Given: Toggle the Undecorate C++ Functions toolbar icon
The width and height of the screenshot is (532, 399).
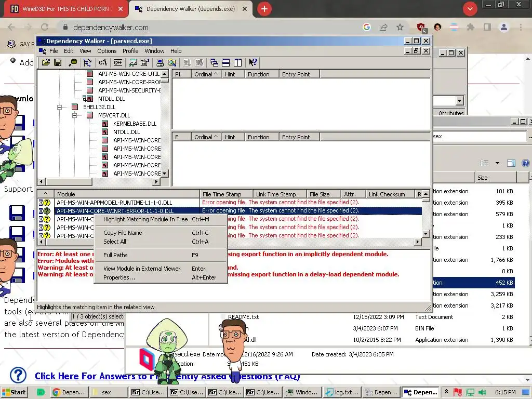Looking at the screenshot, I should [118, 62].
